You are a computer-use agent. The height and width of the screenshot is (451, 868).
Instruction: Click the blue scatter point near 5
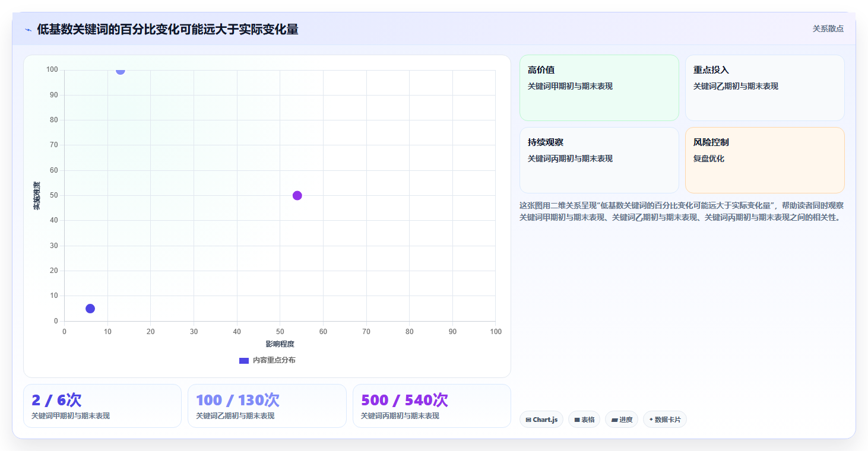point(90,309)
